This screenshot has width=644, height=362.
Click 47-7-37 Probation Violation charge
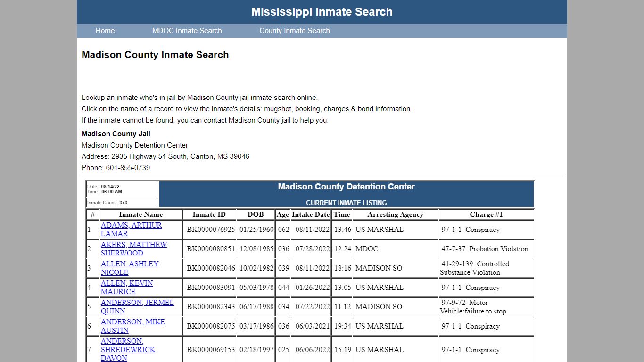485,249
